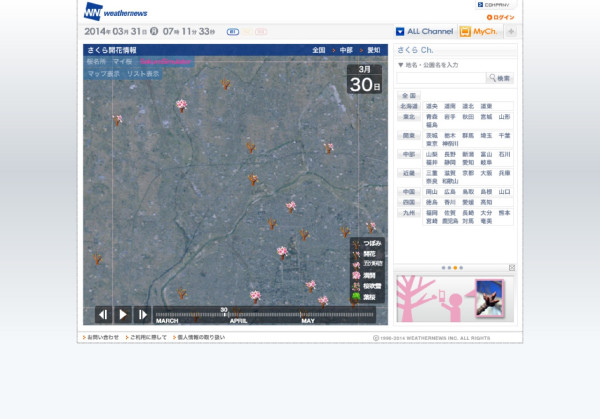Viewport: 600px width, 419px height.
Task: Open the 神奈川 prefecture link
Action: [450, 143]
